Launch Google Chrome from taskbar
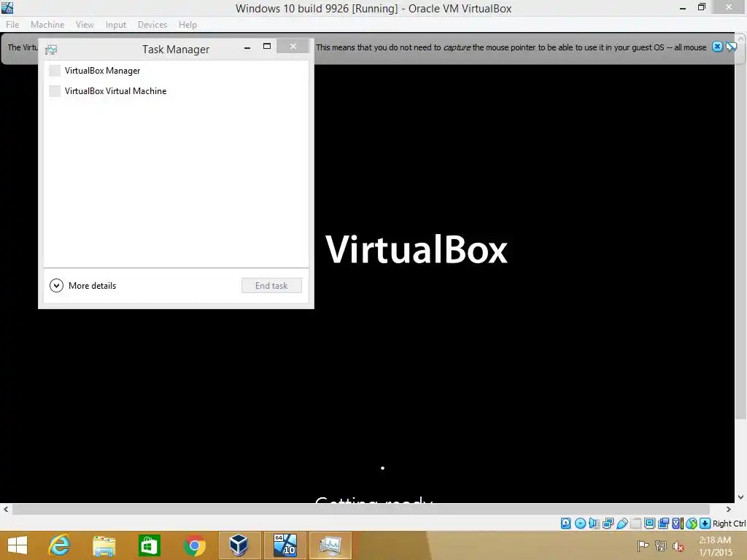The width and height of the screenshot is (747, 560). tap(194, 545)
